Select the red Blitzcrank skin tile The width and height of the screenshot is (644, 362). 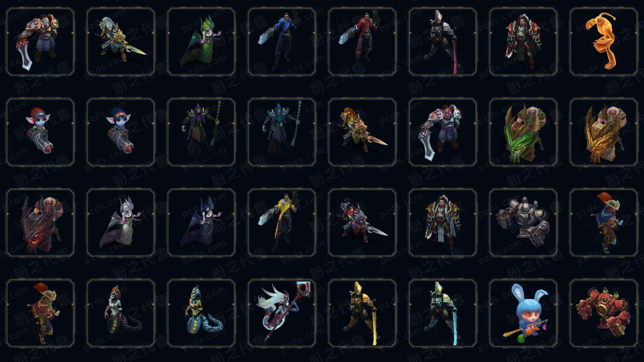pos(603,313)
